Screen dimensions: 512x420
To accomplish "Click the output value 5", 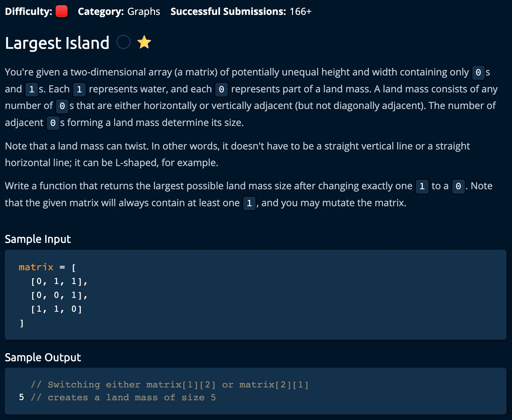I will pos(21,397).
